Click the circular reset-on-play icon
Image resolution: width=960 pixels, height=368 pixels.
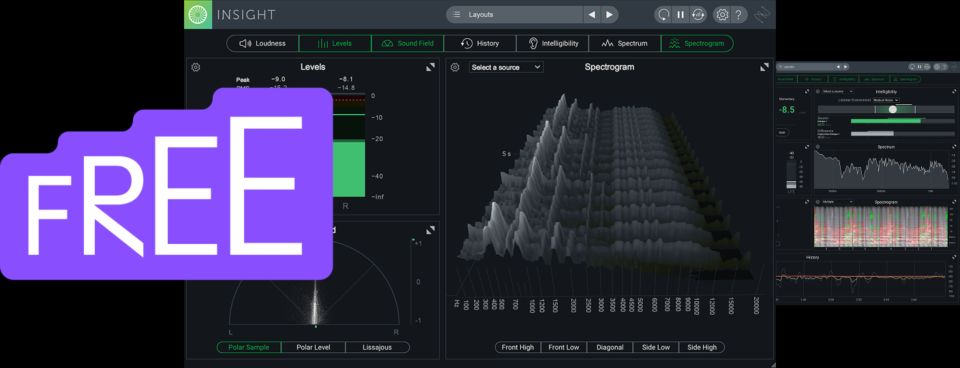(663, 15)
